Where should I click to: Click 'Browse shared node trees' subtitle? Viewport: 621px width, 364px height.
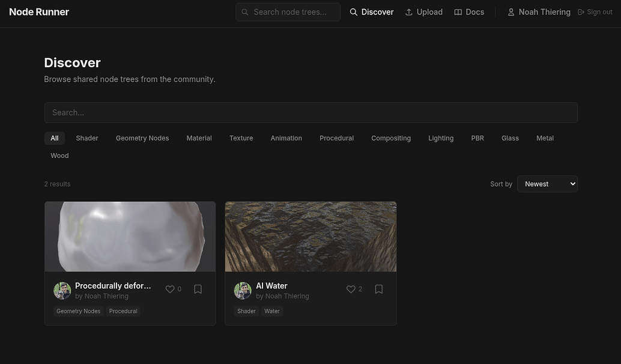pos(130,79)
